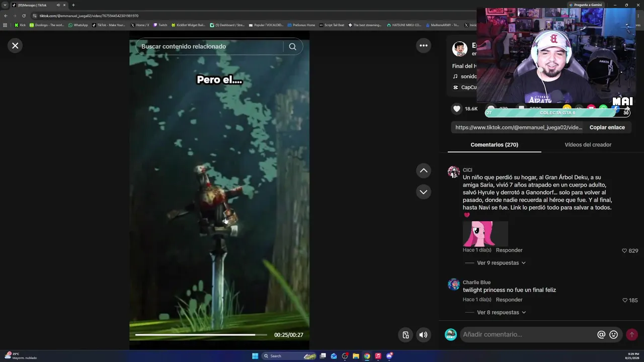This screenshot has height=362, width=644.
Task: Open the Script Tail Beat bookmark
Action: [332, 25]
